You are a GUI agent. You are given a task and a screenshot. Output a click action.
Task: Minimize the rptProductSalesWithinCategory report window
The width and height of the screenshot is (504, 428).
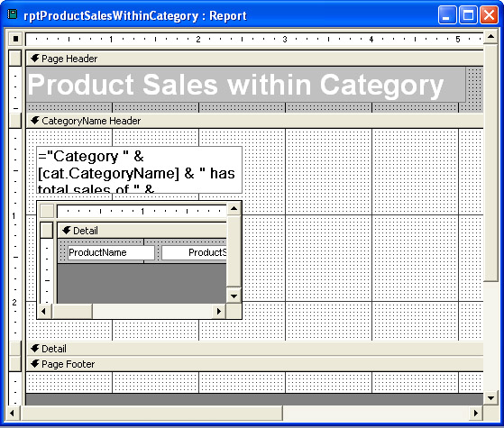click(x=447, y=15)
